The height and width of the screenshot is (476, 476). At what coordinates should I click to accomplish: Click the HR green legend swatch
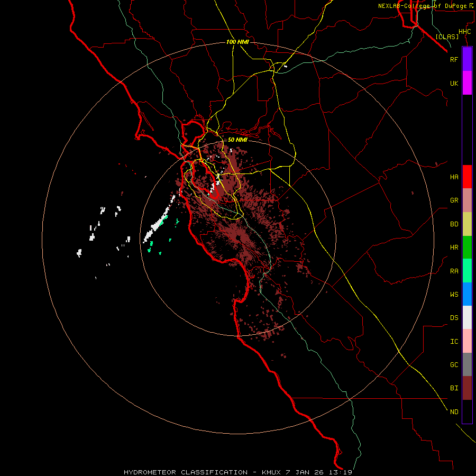(467, 247)
